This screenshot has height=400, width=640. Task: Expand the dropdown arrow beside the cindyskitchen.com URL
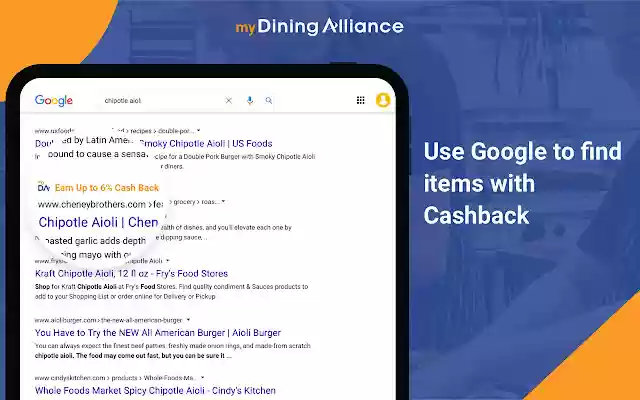pos(202,378)
